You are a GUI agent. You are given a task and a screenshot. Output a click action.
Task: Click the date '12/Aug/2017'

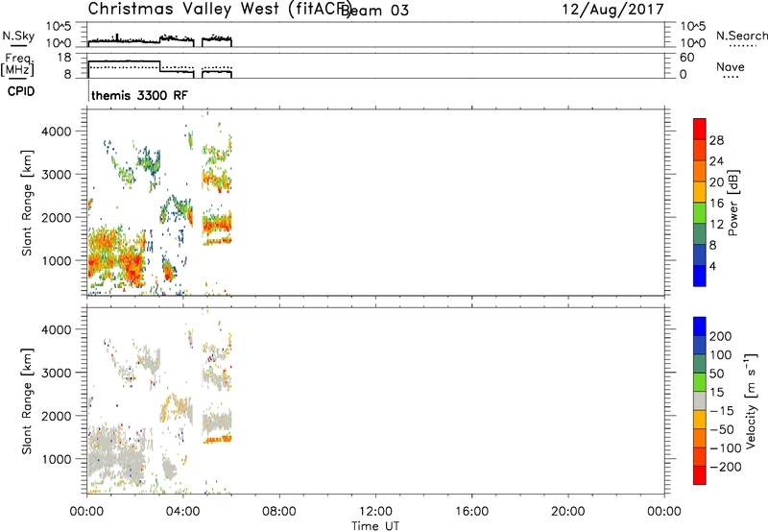point(612,9)
